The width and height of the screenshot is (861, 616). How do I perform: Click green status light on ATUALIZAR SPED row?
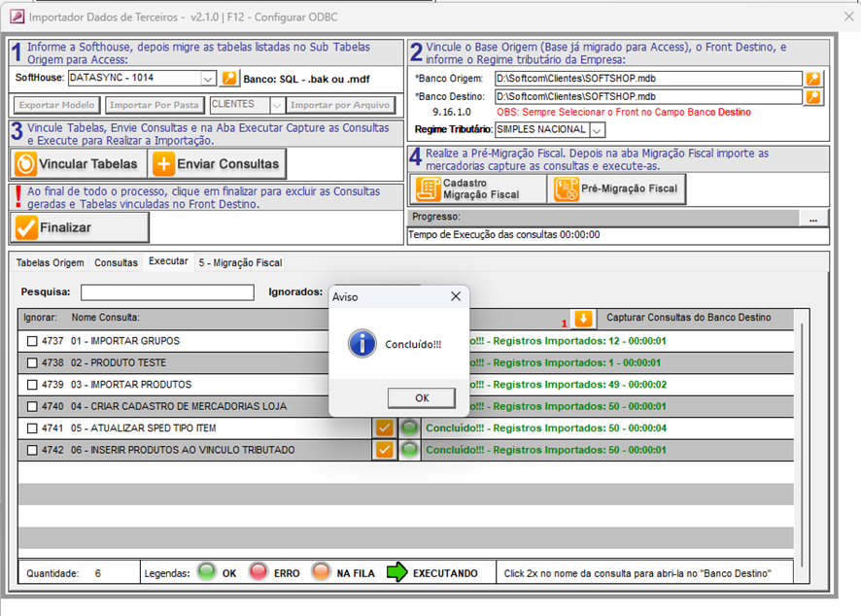click(x=410, y=428)
